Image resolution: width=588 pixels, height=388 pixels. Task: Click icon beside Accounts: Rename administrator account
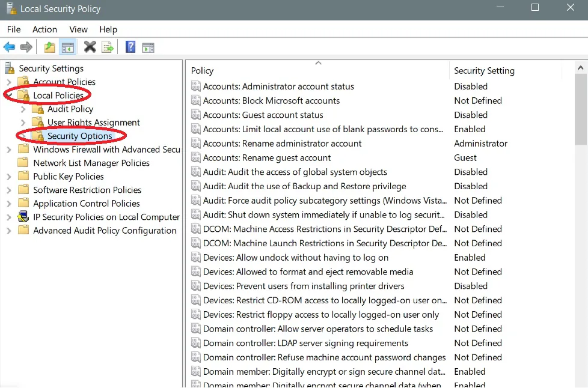tap(196, 143)
